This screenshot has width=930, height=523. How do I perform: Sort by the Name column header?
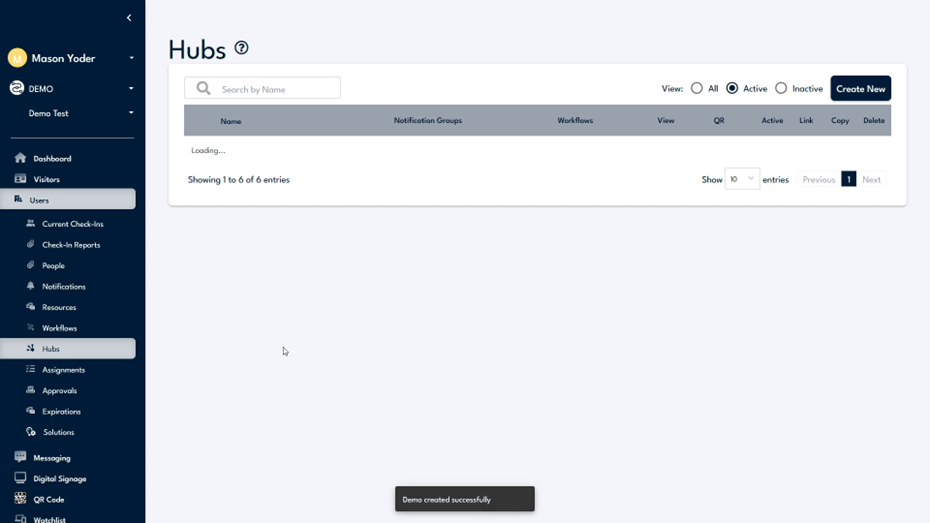point(231,121)
